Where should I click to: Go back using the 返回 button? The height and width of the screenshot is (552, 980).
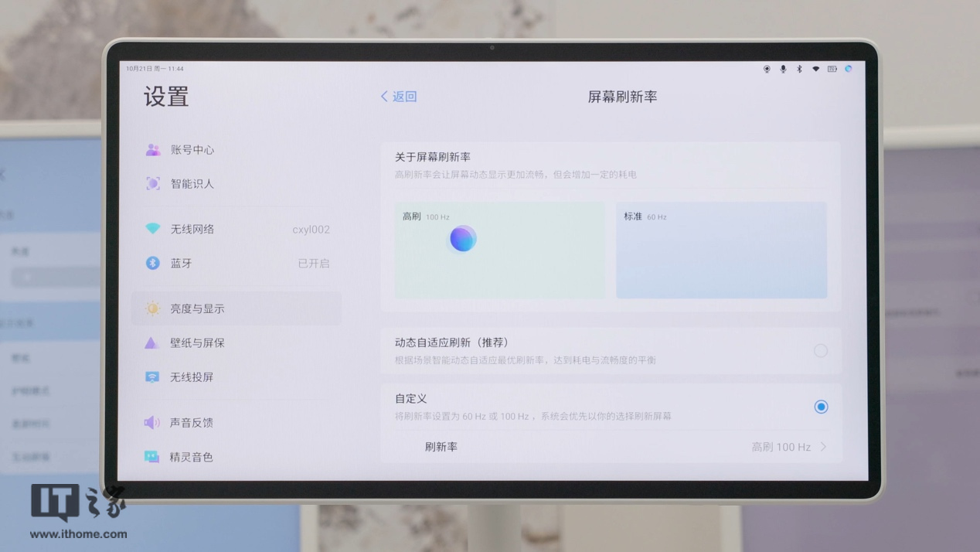point(399,97)
